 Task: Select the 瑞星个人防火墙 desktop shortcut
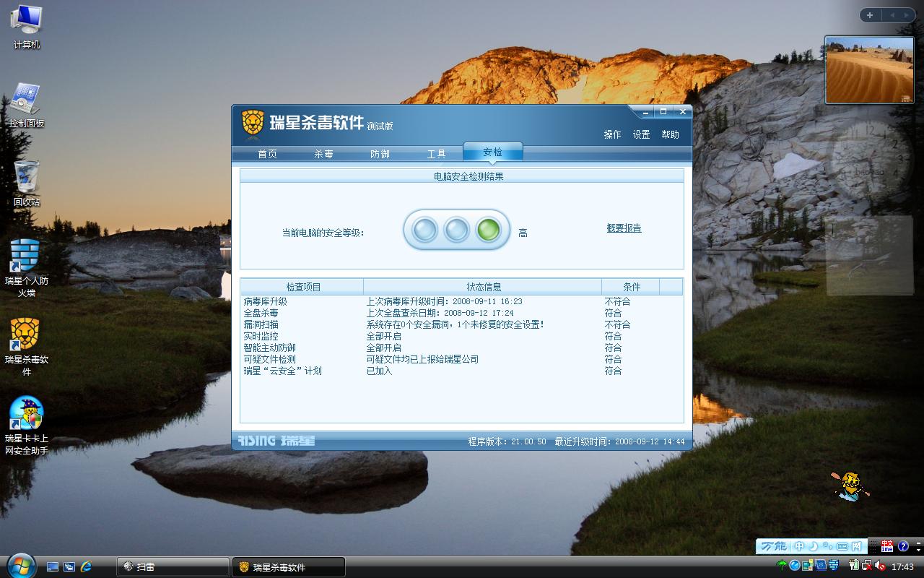pyautogui.click(x=27, y=266)
